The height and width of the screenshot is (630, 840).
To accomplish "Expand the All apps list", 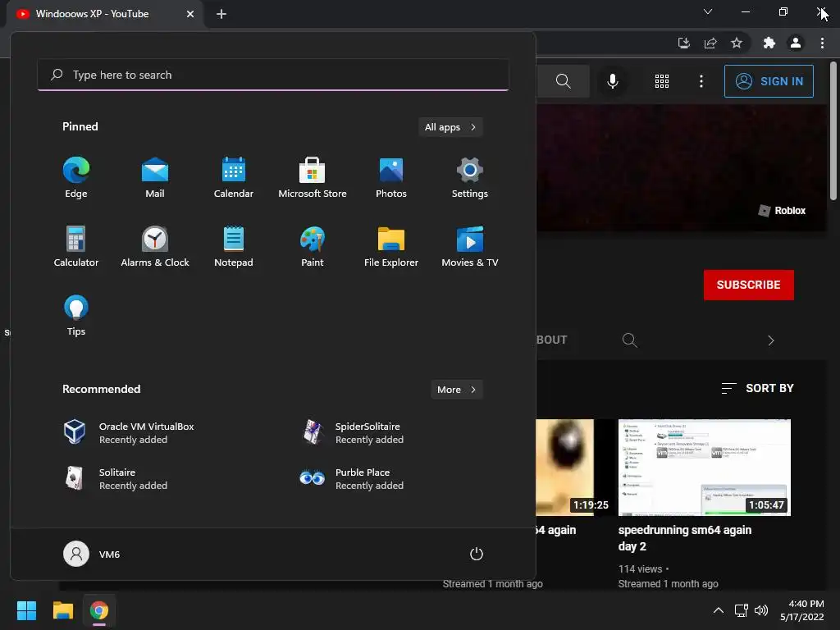I will [x=450, y=127].
